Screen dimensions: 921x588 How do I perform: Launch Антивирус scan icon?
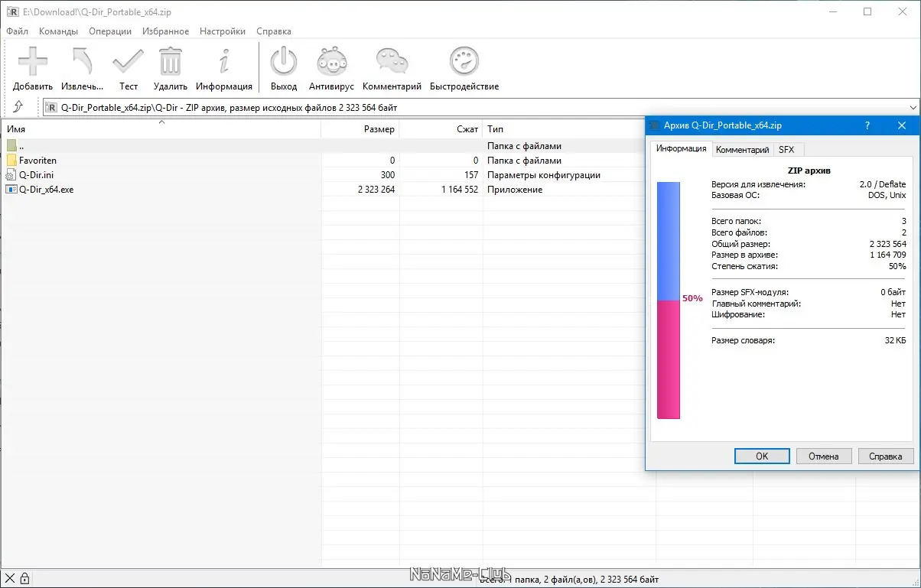(331, 62)
